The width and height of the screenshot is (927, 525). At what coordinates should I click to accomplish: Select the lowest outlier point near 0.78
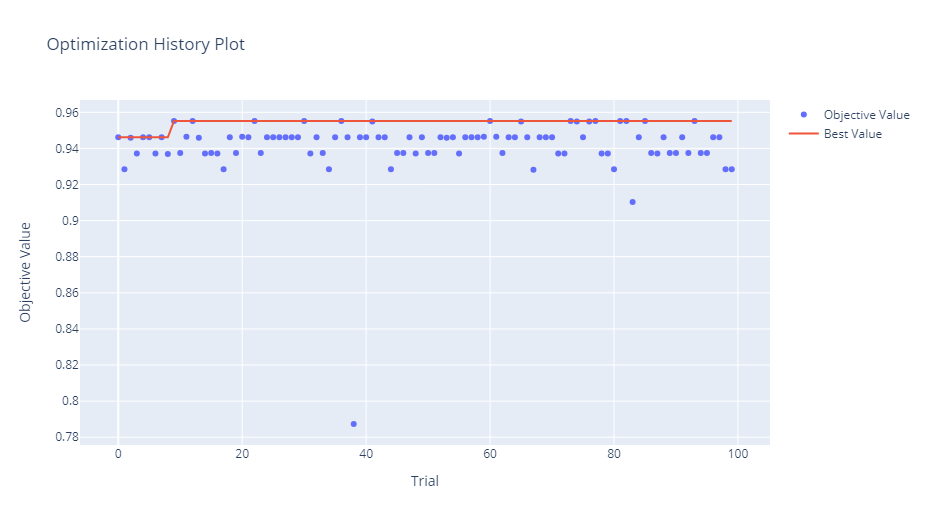coord(354,424)
